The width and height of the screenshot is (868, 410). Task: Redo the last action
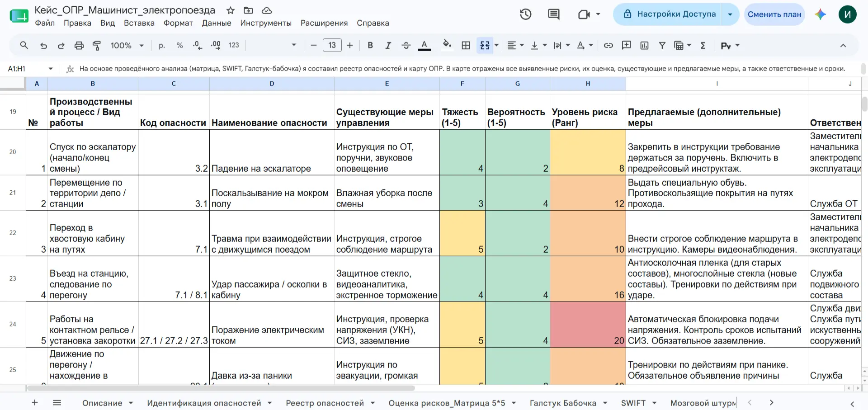point(61,45)
